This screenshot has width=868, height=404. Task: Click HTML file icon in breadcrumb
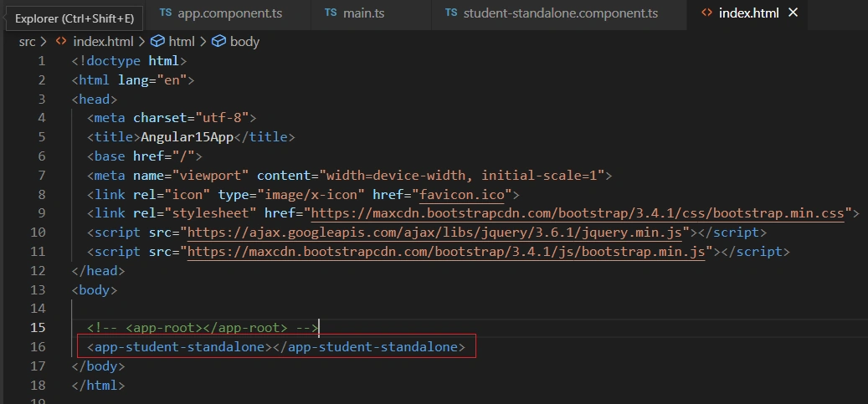(x=61, y=42)
